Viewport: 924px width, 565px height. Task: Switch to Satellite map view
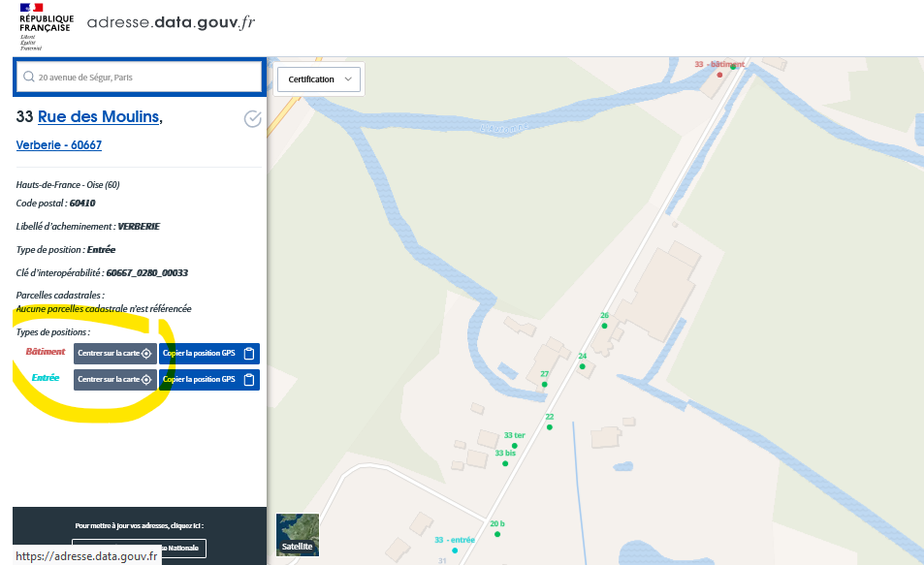point(298,535)
